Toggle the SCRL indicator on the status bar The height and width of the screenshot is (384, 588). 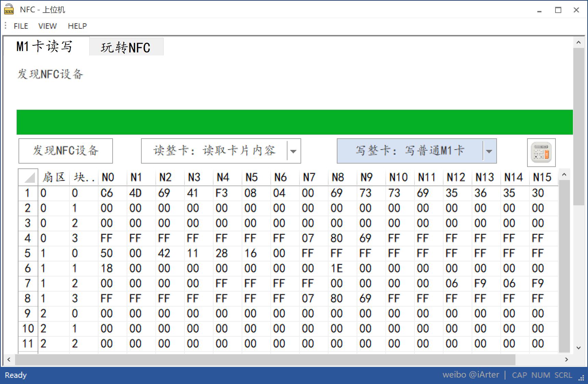(563, 375)
